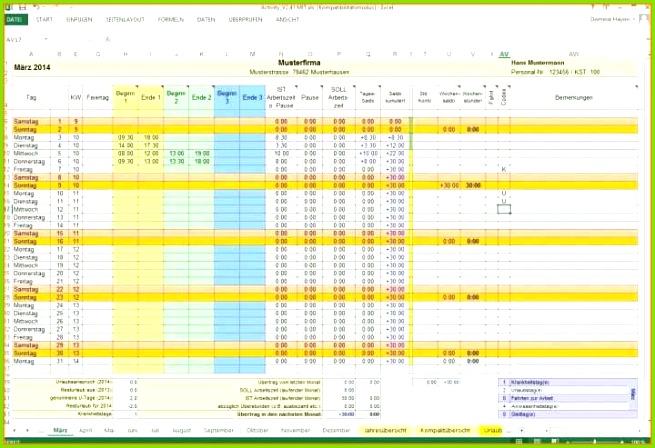This screenshot has width=655, height=448.
Task: Open the SEITENLAYOUT ribbon tab
Action: pos(125,20)
